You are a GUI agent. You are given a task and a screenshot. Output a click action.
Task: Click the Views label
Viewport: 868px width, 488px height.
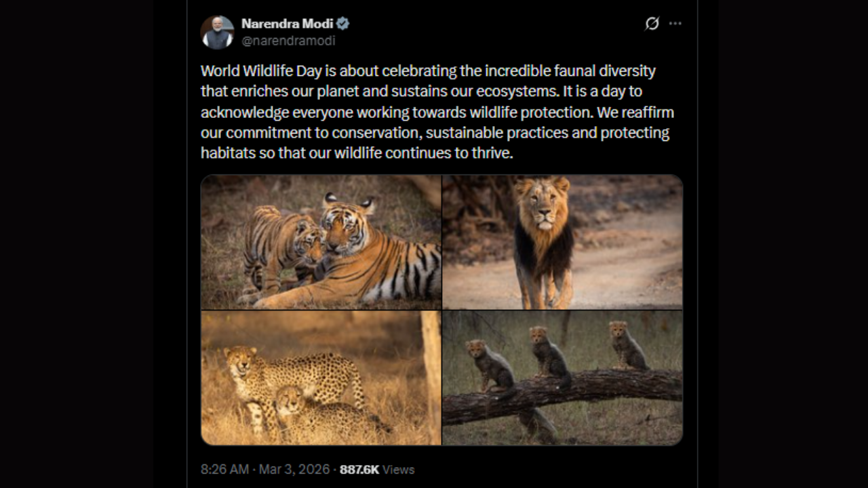pos(399,469)
